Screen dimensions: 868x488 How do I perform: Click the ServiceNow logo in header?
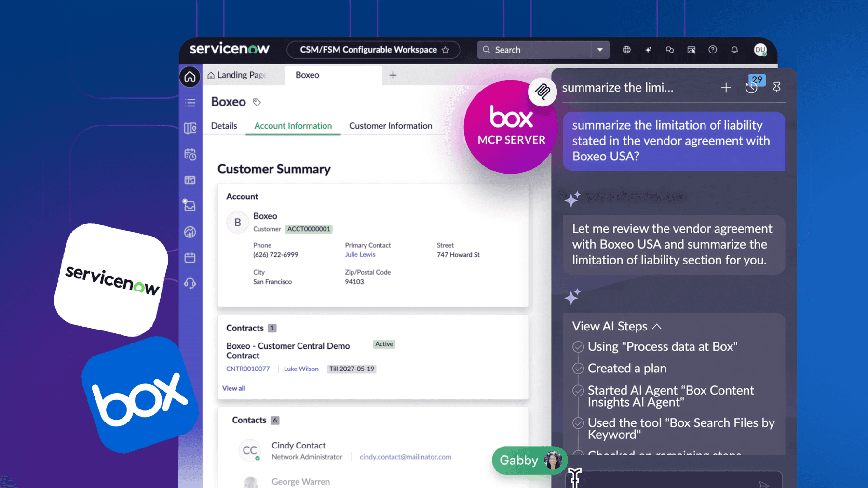point(230,49)
